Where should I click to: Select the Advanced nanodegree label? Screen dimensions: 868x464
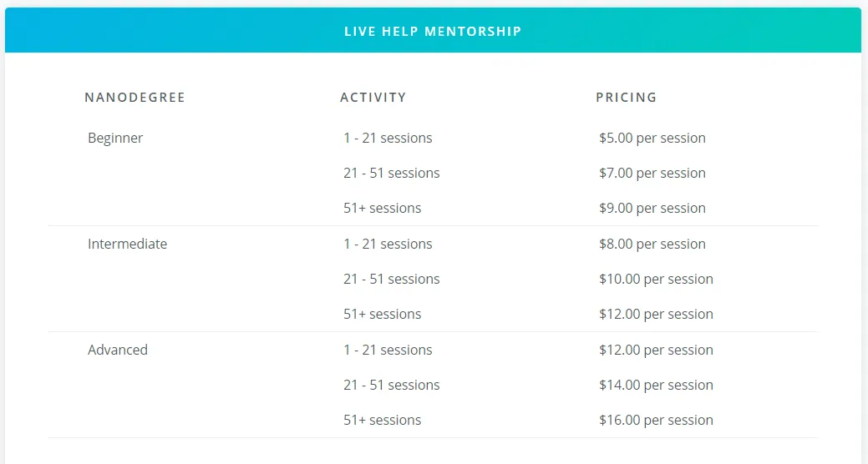coord(118,350)
